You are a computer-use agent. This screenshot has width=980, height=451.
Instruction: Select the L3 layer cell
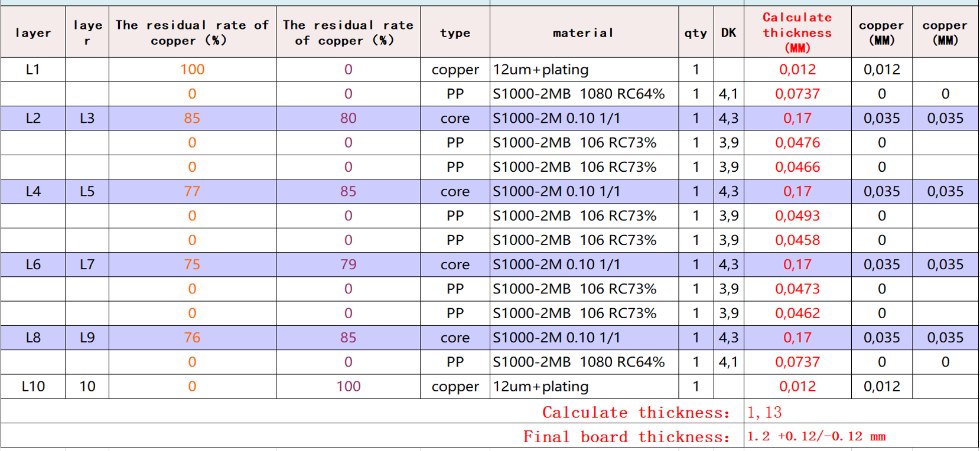[87, 118]
